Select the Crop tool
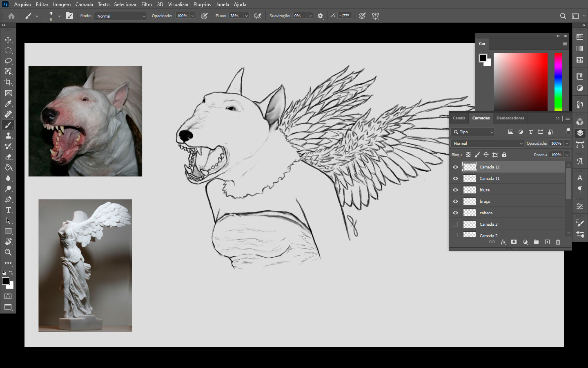The height and width of the screenshot is (368, 588). [x=8, y=82]
